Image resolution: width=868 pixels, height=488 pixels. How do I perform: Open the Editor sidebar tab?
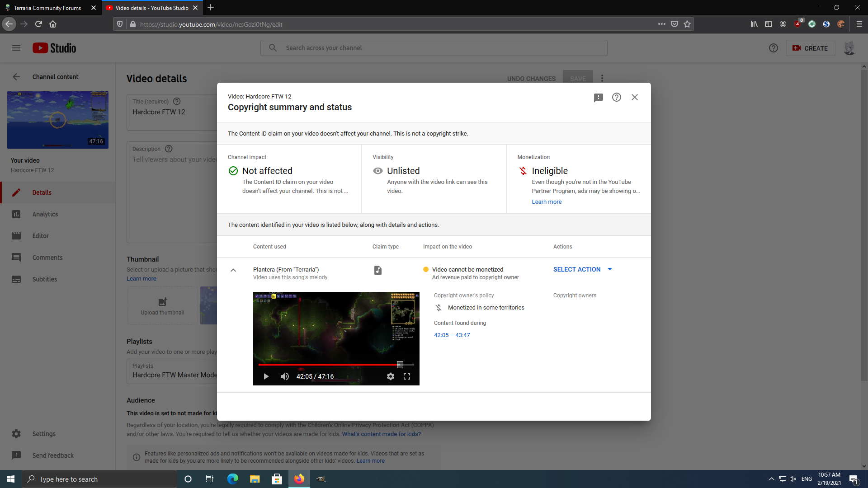(x=58, y=236)
